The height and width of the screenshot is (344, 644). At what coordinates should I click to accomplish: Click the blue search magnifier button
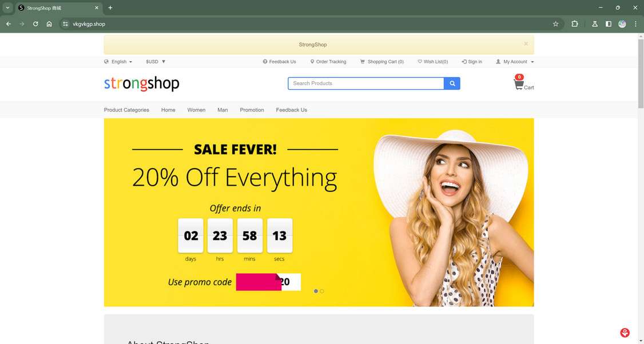tap(452, 83)
